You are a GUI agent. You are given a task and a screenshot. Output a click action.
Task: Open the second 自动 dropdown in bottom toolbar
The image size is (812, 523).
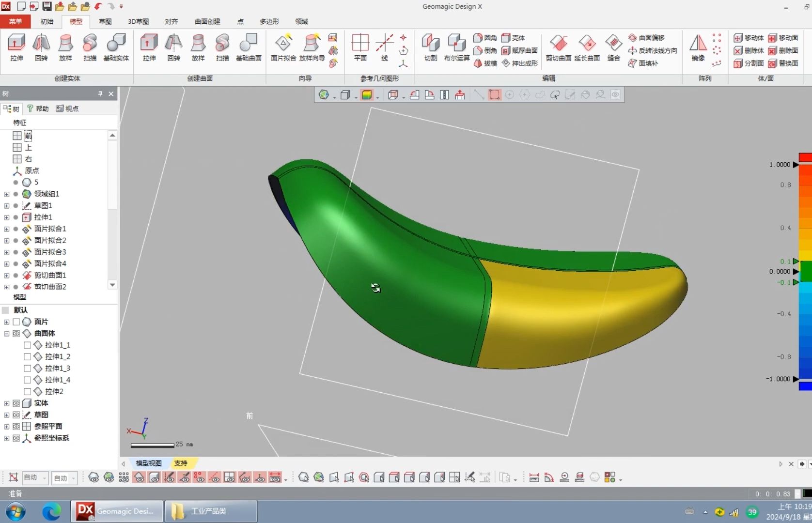tap(64, 478)
